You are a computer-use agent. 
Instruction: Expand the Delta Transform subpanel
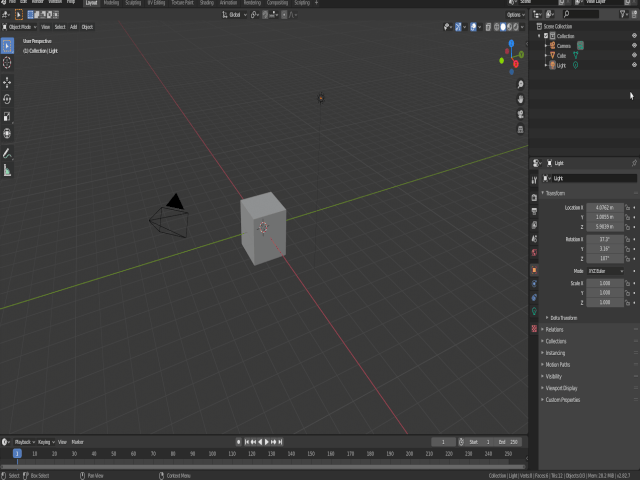(x=562, y=318)
